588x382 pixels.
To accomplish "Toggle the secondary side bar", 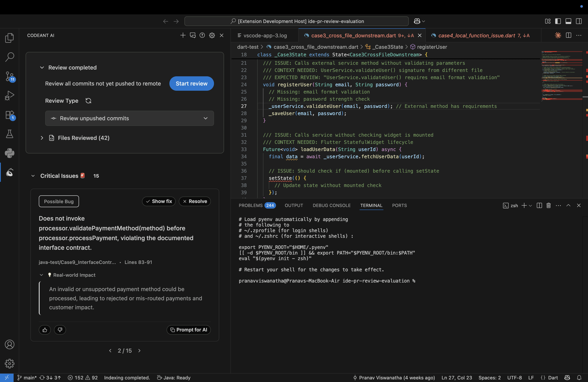I will click(579, 21).
